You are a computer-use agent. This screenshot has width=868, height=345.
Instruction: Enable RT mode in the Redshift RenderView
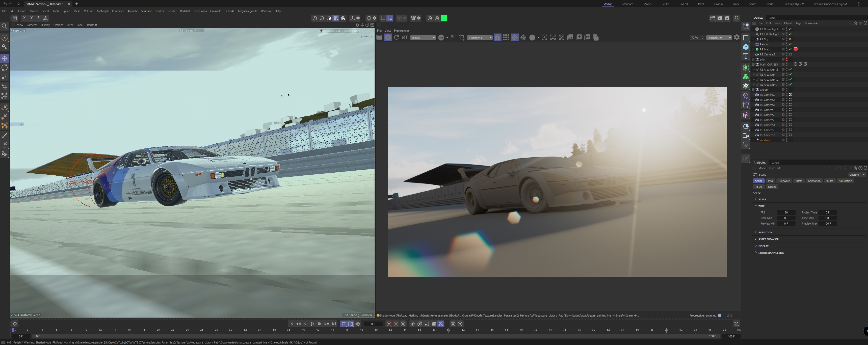click(405, 37)
